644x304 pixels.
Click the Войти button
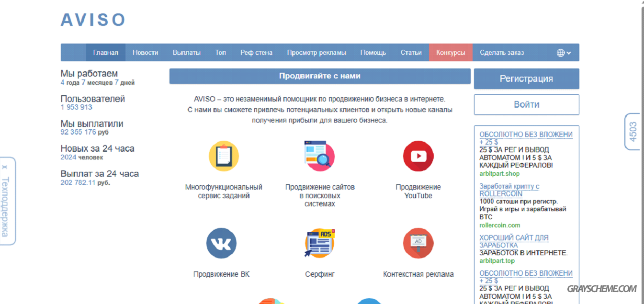[527, 104]
